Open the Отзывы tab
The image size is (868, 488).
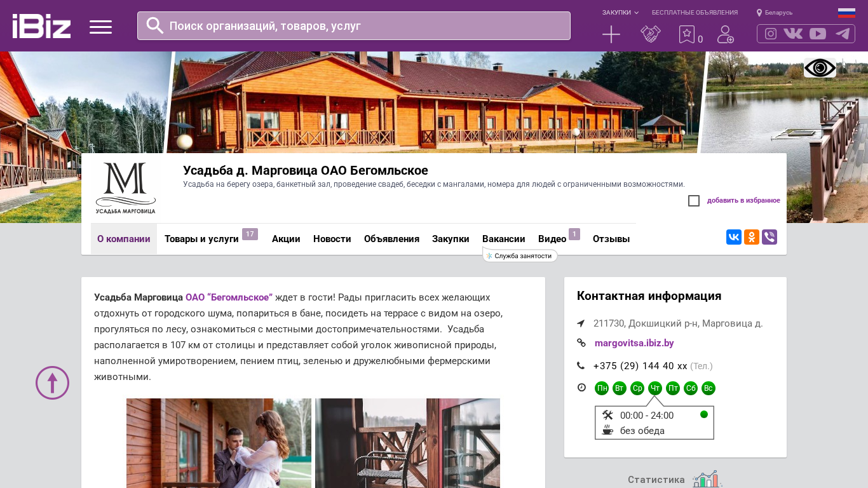point(611,239)
